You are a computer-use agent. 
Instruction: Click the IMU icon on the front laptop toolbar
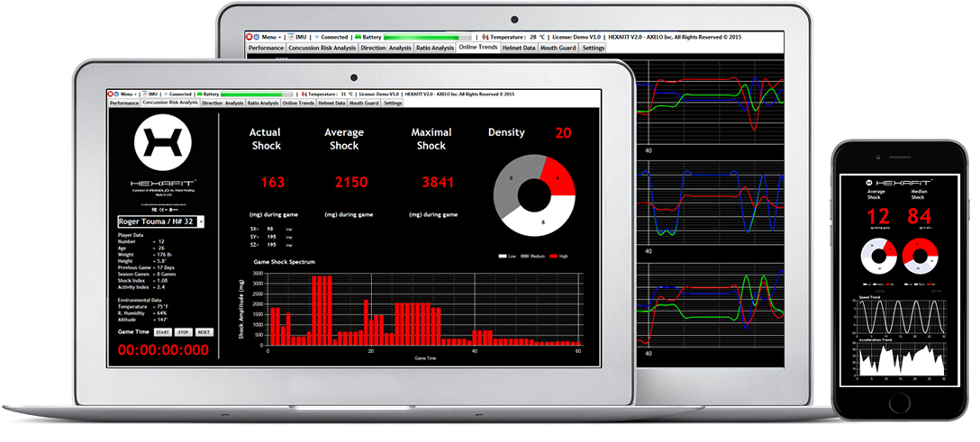(x=145, y=94)
